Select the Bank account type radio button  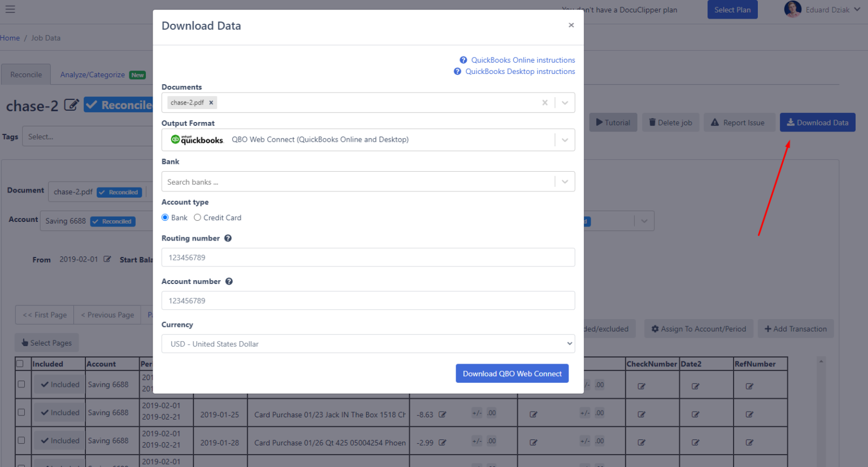click(165, 217)
